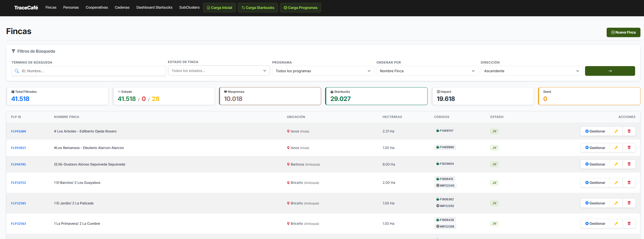Open Dashboard Starbucks menu item
Viewport: 644px width, 239px height.
click(x=154, y=7)
